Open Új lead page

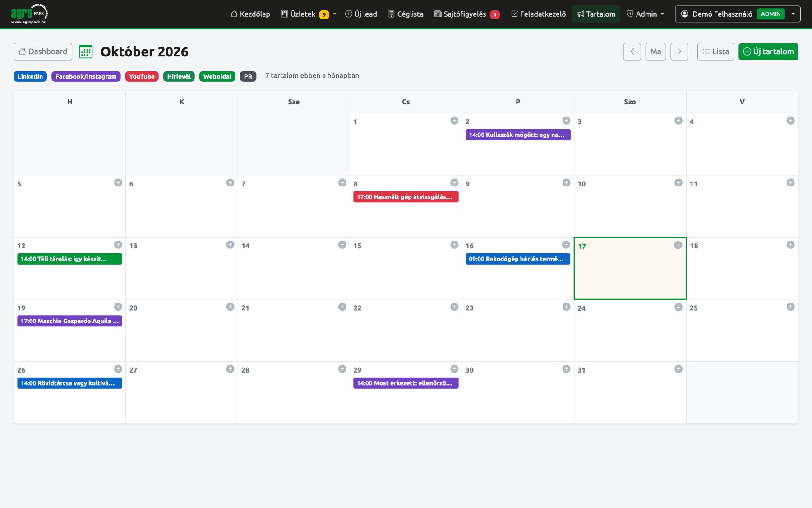tap(361, 14)
